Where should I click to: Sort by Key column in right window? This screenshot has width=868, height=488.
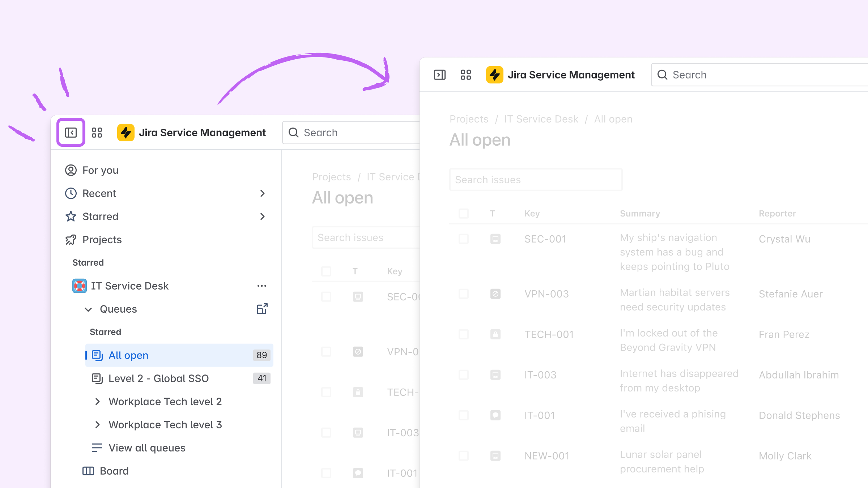(532, 214)
